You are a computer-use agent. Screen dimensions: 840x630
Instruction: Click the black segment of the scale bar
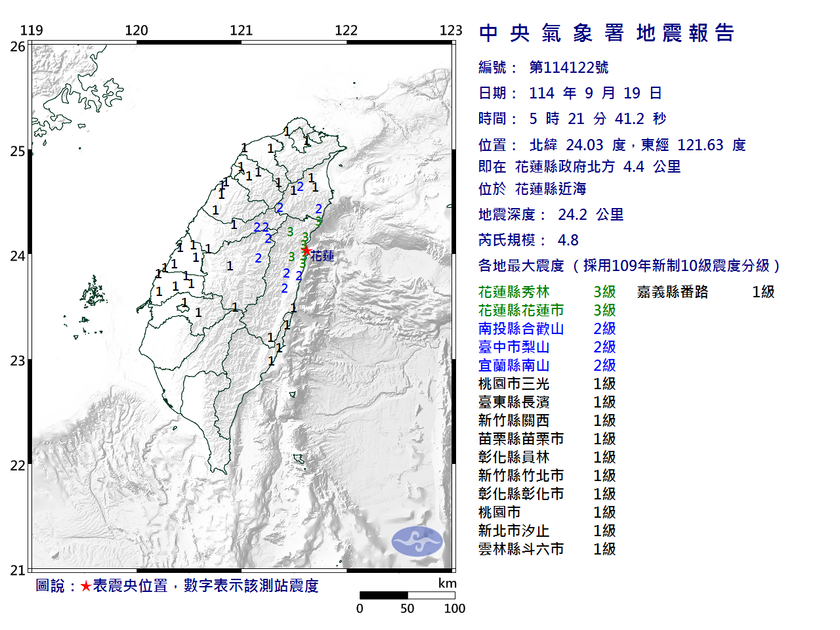383,595
